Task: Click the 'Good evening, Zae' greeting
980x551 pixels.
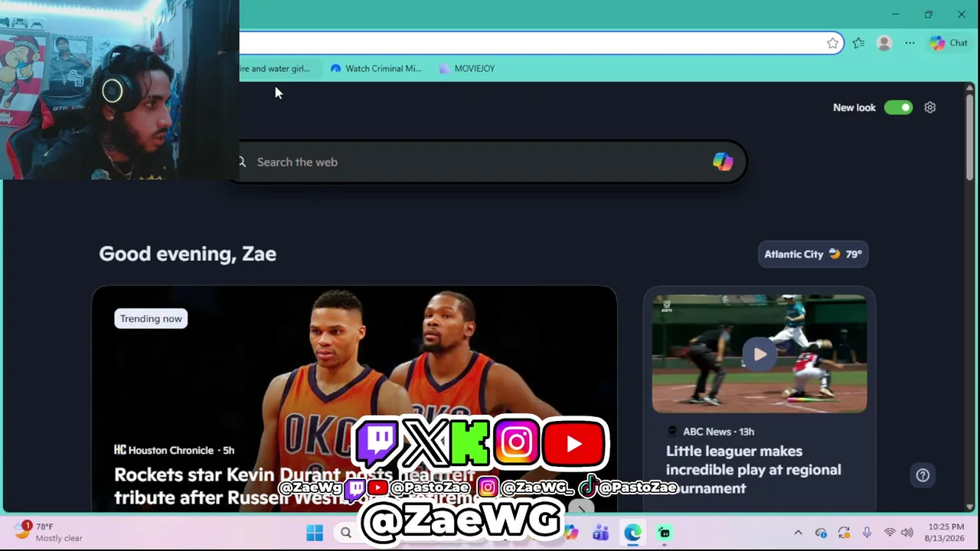Action: 188,254
